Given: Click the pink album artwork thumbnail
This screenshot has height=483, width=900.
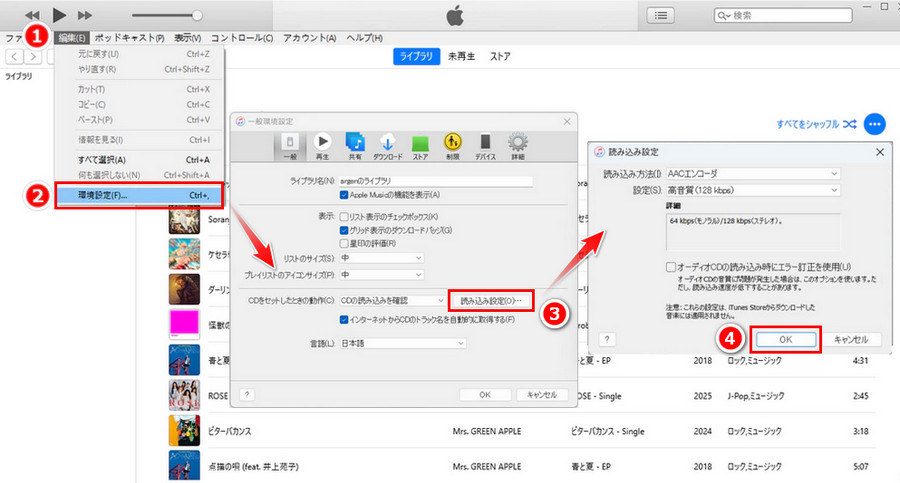Looking at the screenshot, I should [x=184, y=324].
